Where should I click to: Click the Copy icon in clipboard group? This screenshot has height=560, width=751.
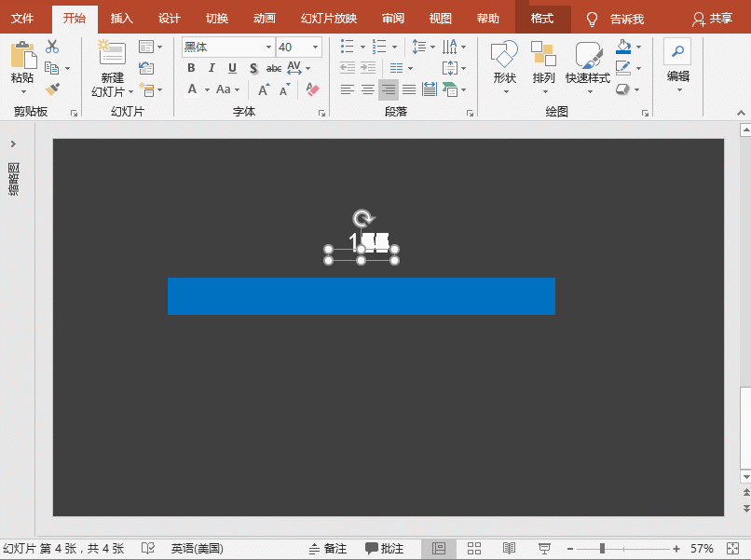coord(52,68)
